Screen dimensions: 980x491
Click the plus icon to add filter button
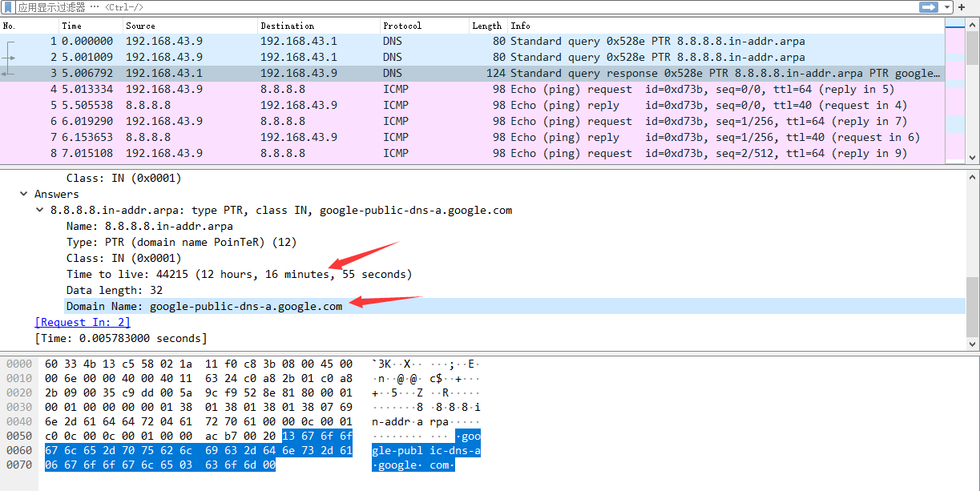[962, 7]
